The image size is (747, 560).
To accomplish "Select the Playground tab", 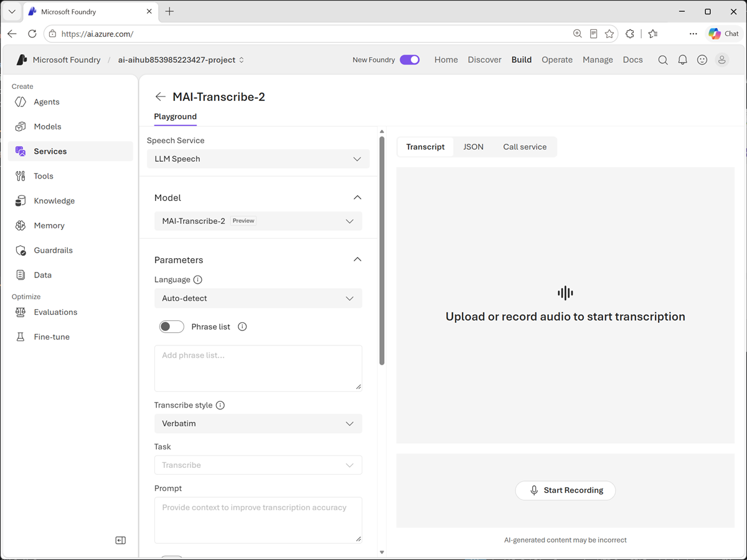I will pos(176,117).
